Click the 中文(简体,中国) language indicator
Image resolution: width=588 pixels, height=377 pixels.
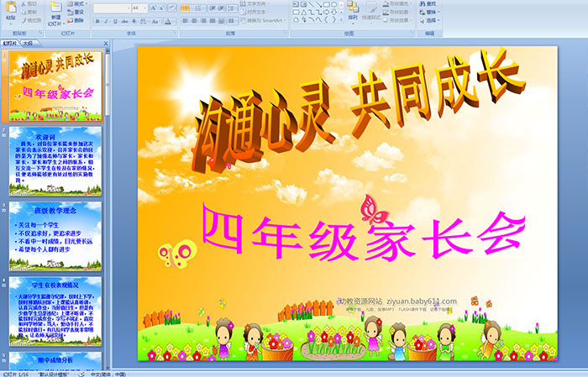tap(108, 374)
